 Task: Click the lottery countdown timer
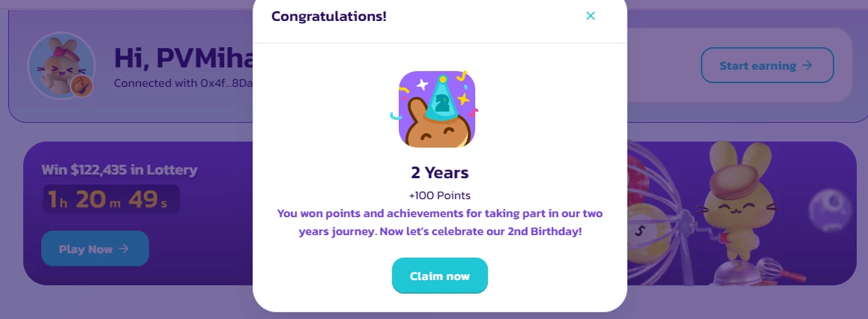coord(111,199)
